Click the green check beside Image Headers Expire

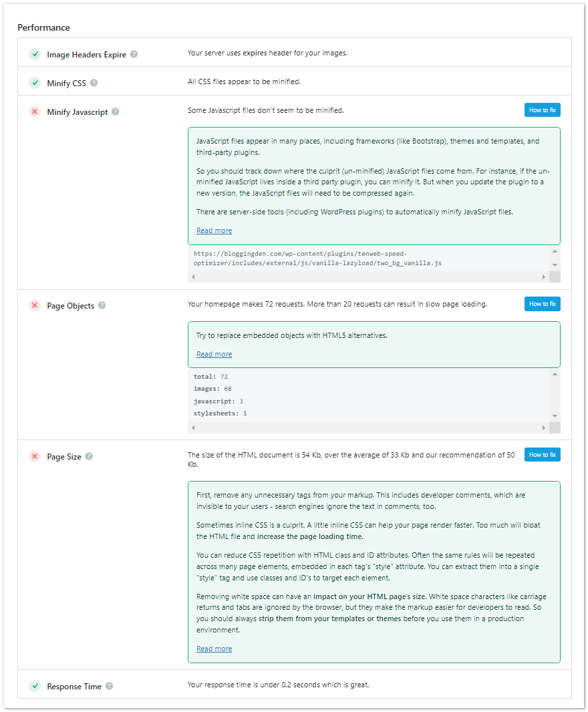(x=35, y=54)
